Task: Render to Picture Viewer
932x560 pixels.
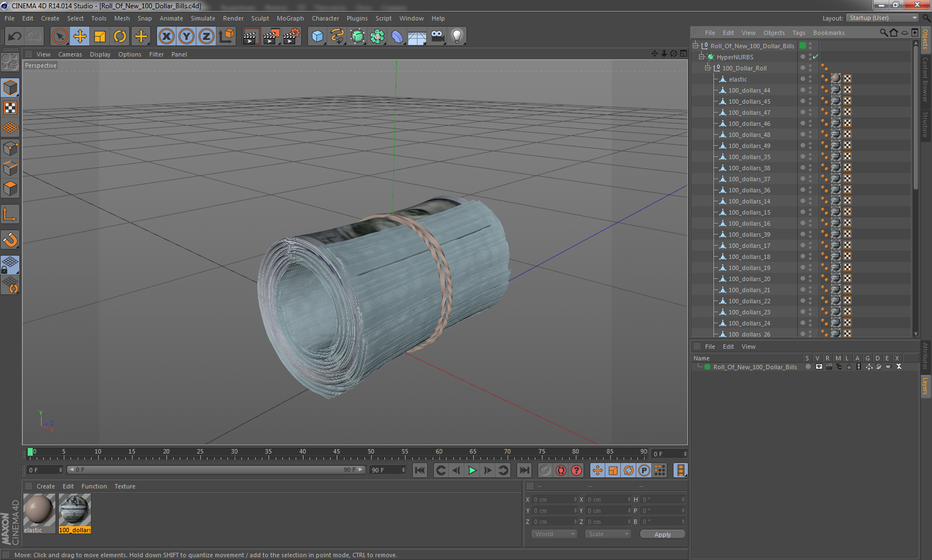Action: click(x=271, y=37)
